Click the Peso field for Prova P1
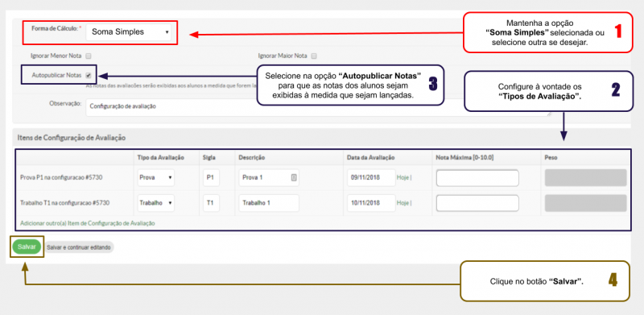The image size is (644, 315). 585,178
